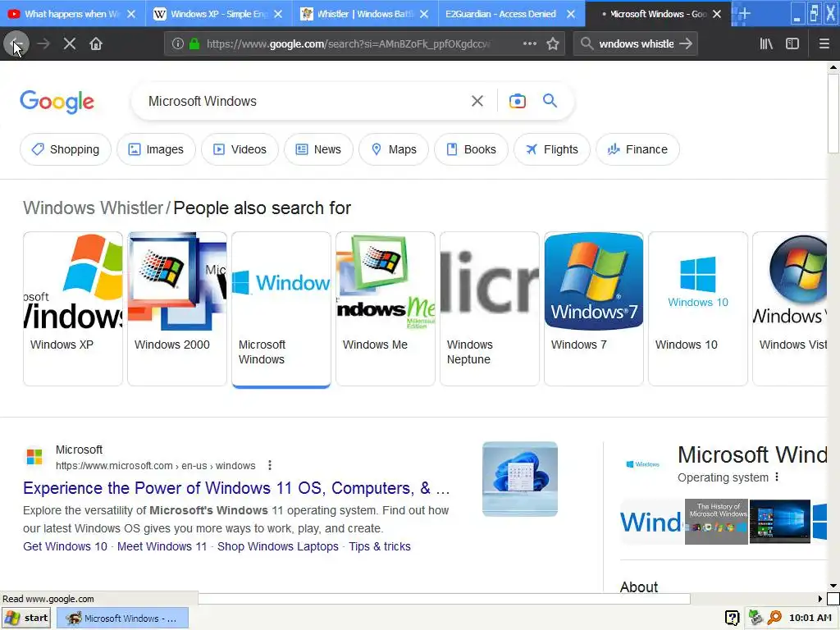Open more options for Microsoft result

coord(269,466)
